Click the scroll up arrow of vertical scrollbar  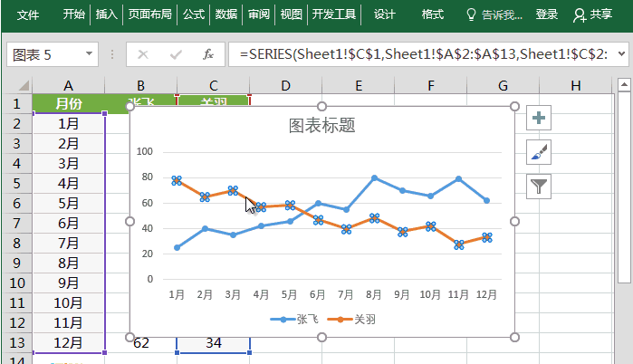pyautogui.click(x=624, y=85)
